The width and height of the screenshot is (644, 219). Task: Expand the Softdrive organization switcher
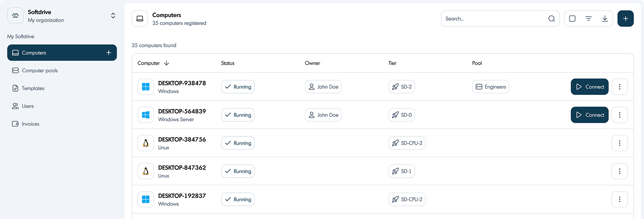[x=113, y=15]
